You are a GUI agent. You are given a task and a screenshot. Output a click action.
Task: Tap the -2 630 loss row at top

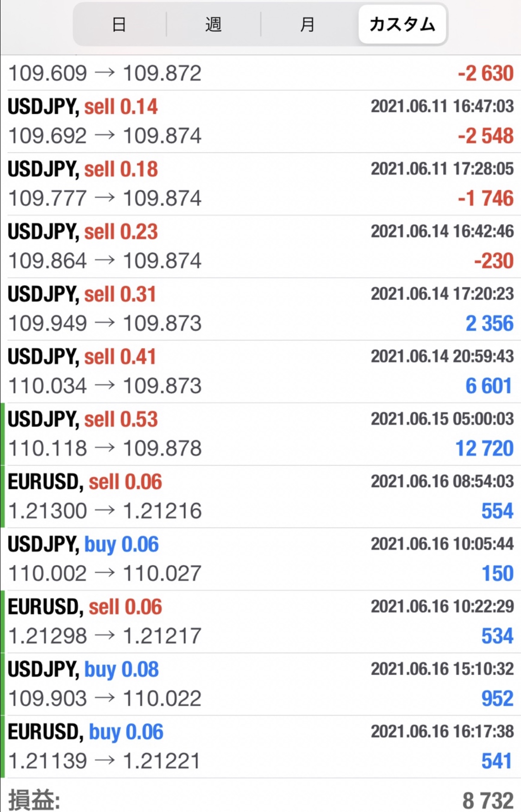[260, 73]
